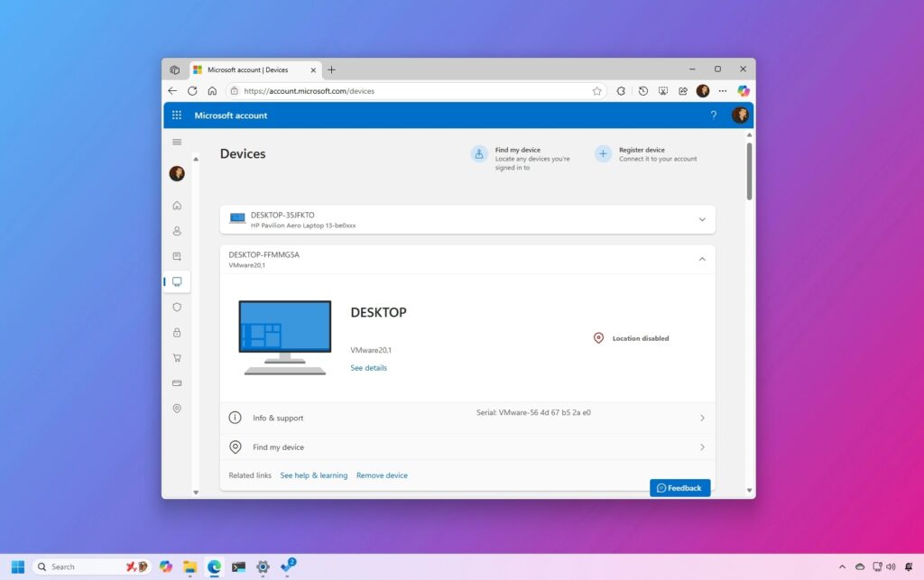Viewport: 924px width, 580px height.
Task: Open Edge settings menu via three dots
Action: tap(723, 91)
